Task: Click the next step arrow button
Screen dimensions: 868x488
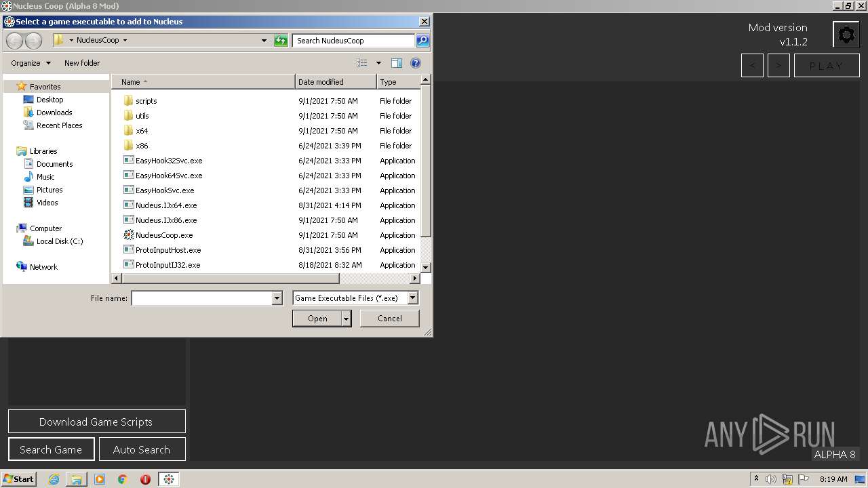Action: tap(778, 66)
